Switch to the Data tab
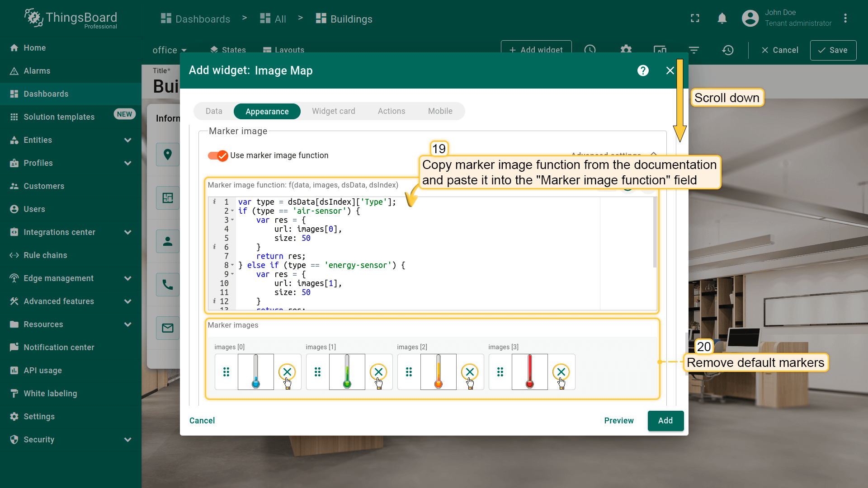 click(x=214, y=111)
